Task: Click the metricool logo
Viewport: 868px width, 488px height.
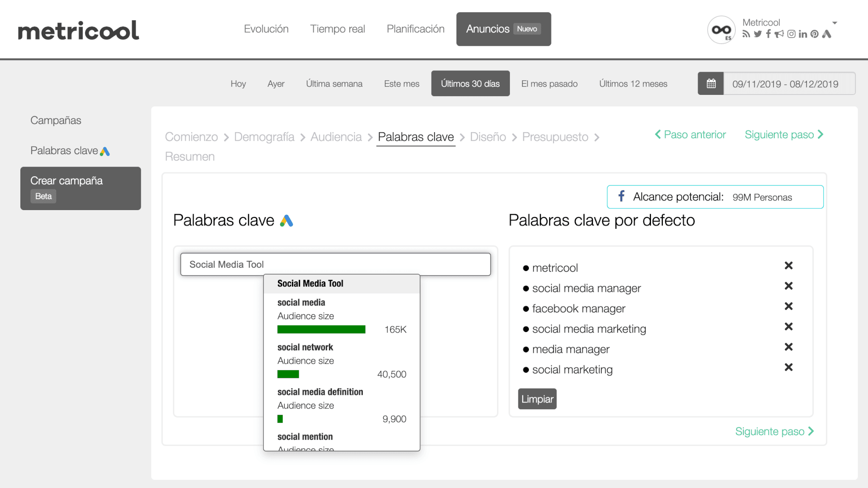Action: coord(78,30)
